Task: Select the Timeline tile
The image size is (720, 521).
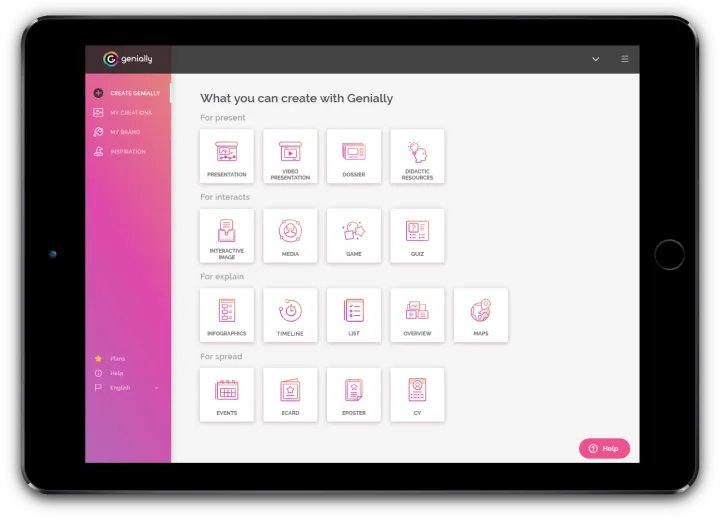Action: click(x=290, y=315)
